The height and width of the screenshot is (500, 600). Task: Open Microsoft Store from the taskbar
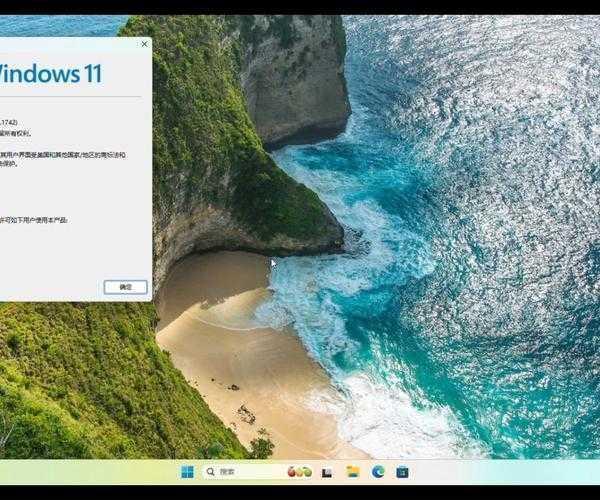402,472
